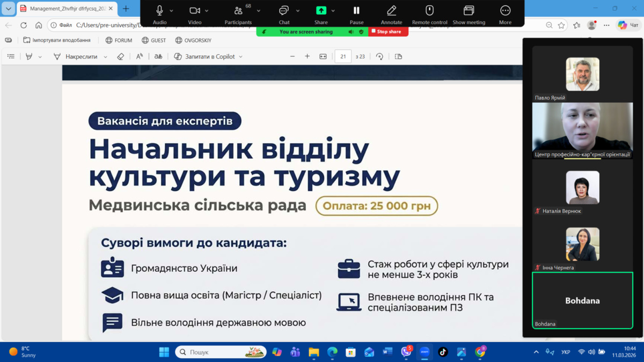The image size is (644, 362).
Task: Pause the screen share
Action: pyautogui.click(x=356, y=11)
